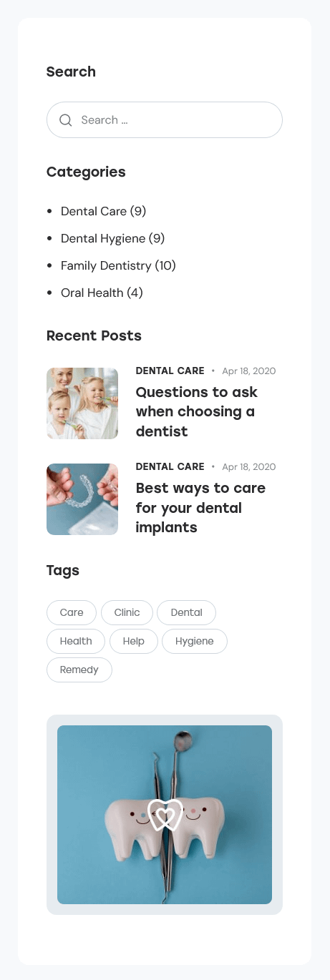Open the Remedy tag
The width and height of the screenshot is (330, 980).
(x=79, y=670)
